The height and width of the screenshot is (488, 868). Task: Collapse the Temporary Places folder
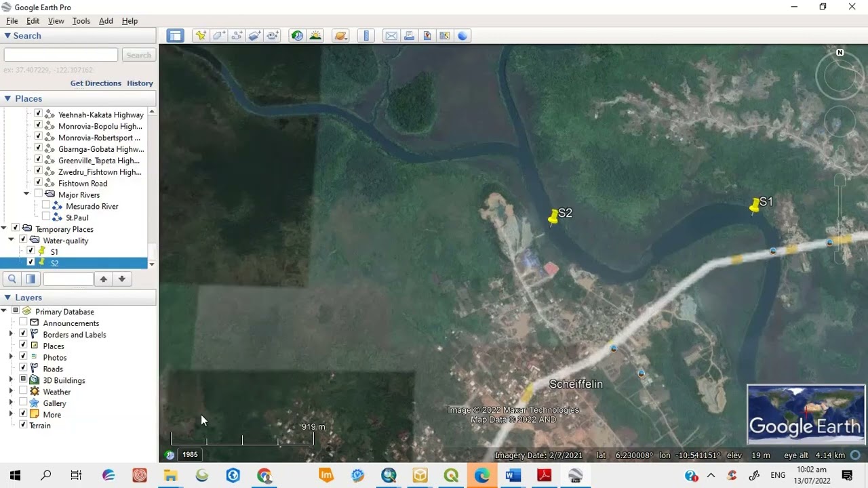(x=4, y=228)
